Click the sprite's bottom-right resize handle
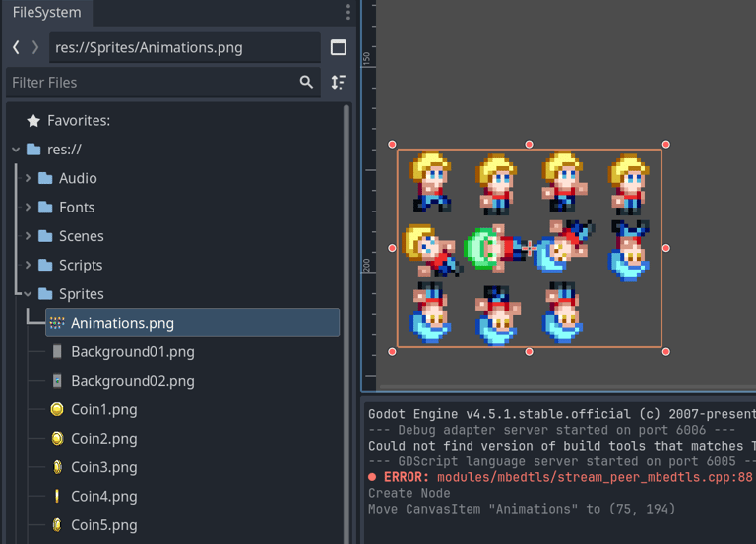756x544 pixels. click(665, 352)
